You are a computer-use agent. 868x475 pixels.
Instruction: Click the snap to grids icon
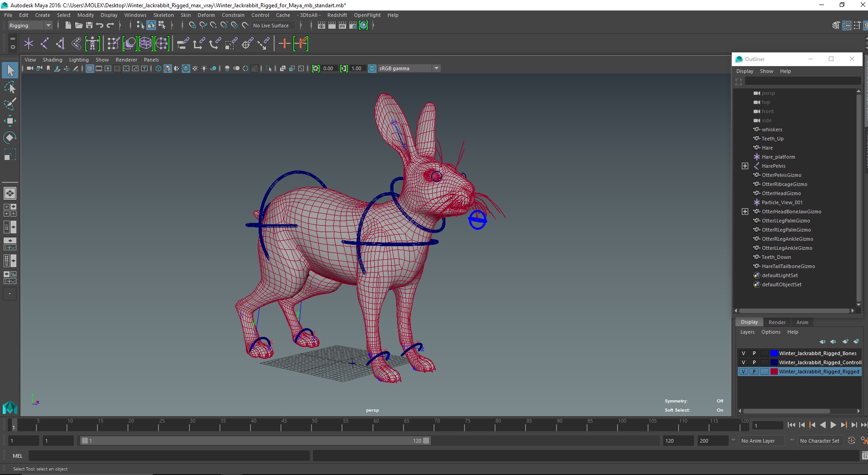[192, 26]
